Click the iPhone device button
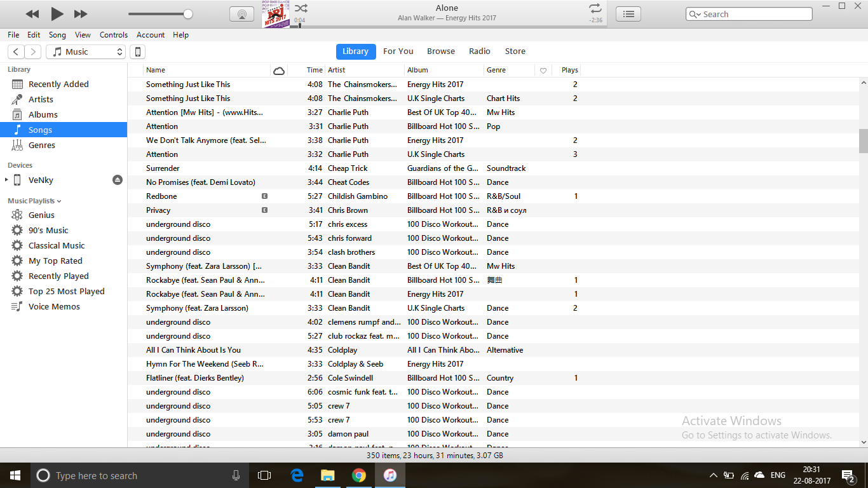868x488 pixels. tap(137, 52)
